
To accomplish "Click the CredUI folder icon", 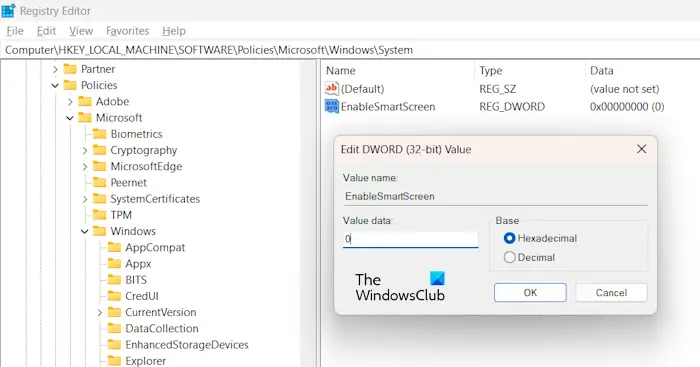I will pos(114,296).
